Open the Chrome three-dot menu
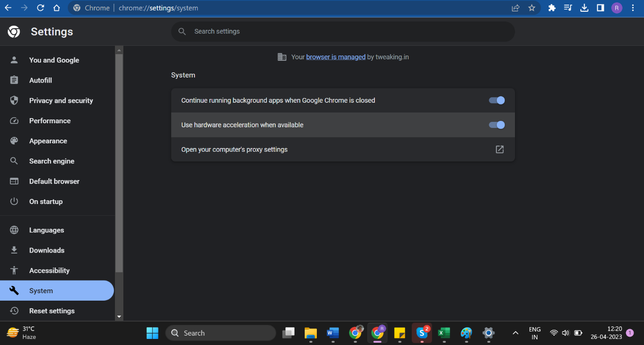Image resolution: width=644 pixels, height=345 pixels. coord(633,7)
